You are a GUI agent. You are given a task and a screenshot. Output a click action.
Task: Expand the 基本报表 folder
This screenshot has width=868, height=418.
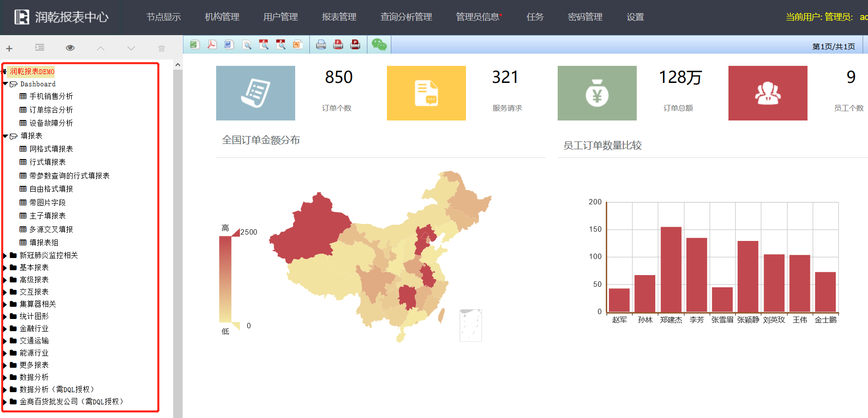click(x=5, y=268)
